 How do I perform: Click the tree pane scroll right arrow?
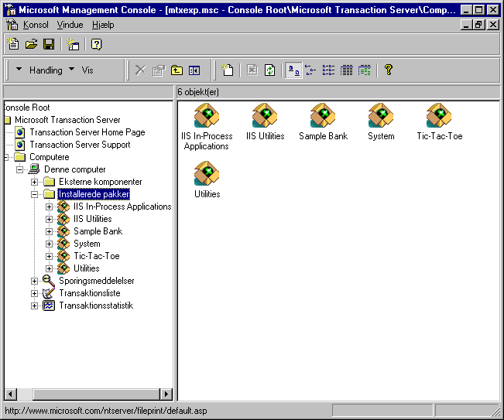(166, 394)
